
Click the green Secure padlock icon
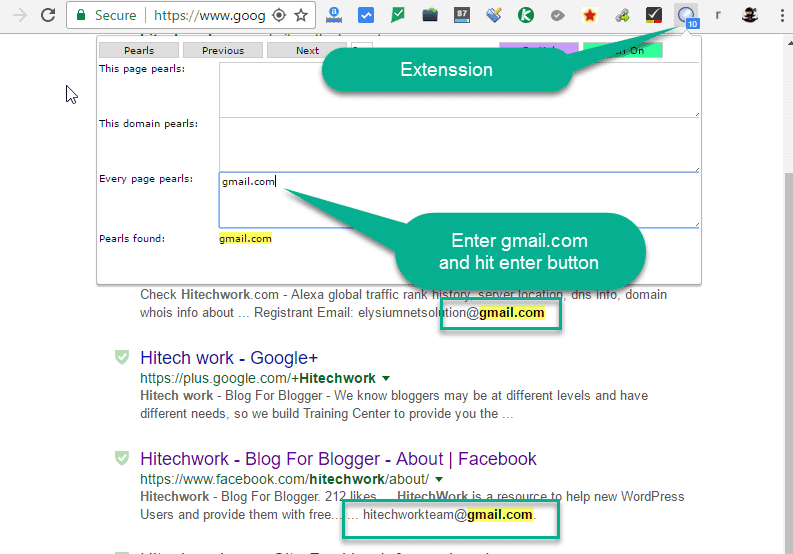81,15
